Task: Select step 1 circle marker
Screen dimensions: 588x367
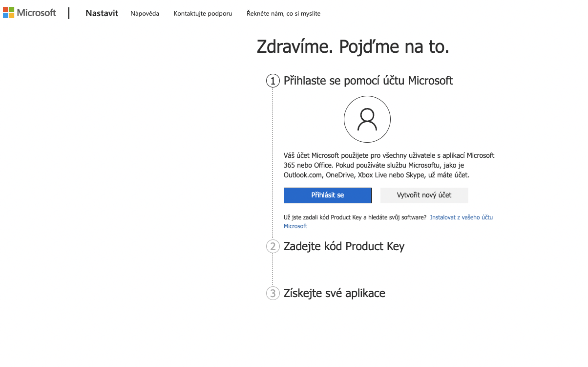Action: (x=273, y=81)
